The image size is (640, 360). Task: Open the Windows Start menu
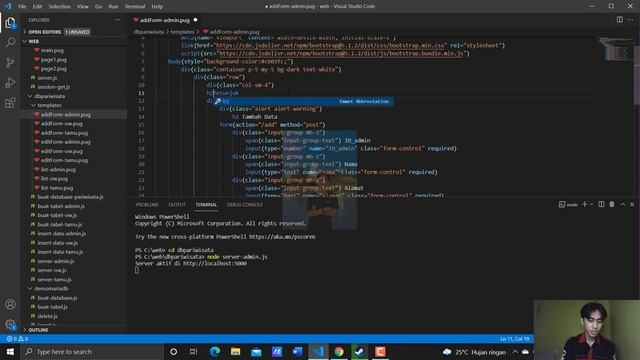pyautogui.click(x=10, y=351)
